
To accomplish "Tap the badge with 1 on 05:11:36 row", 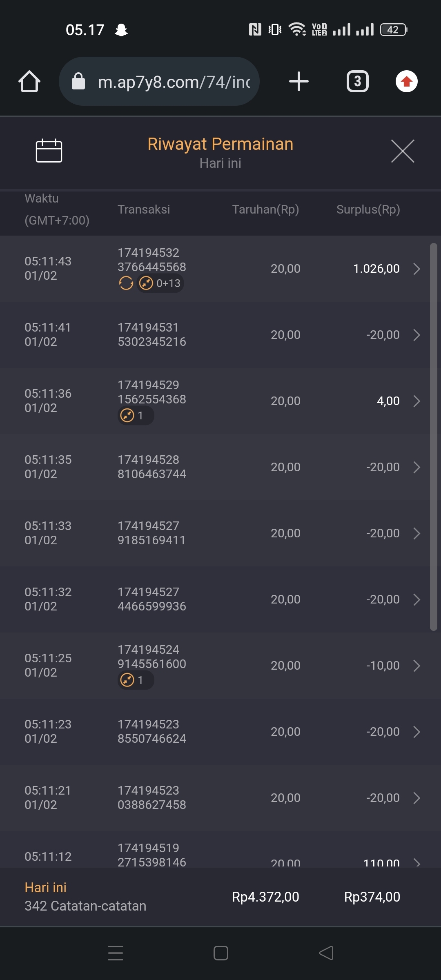I will pos(135,416).
